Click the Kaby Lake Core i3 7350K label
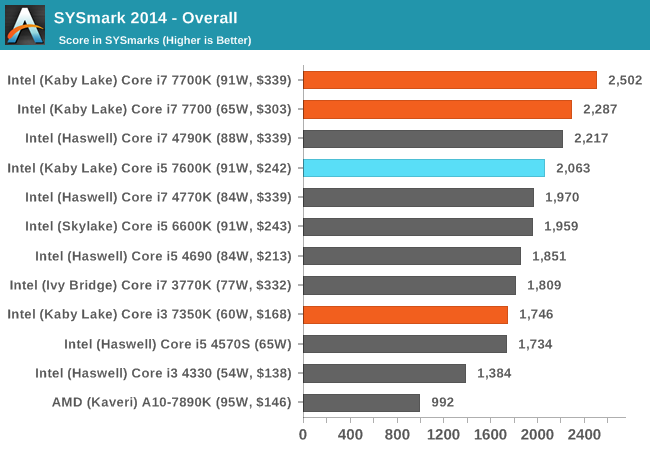 150,314
